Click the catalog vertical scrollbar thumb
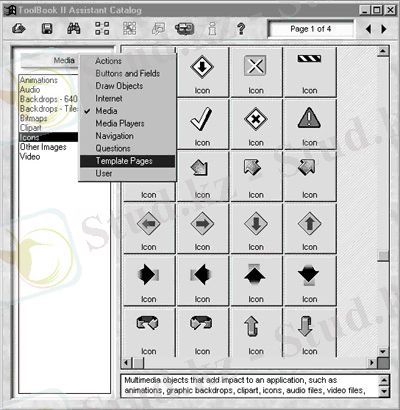The image size is (400, 410). (x=383, y=256)
